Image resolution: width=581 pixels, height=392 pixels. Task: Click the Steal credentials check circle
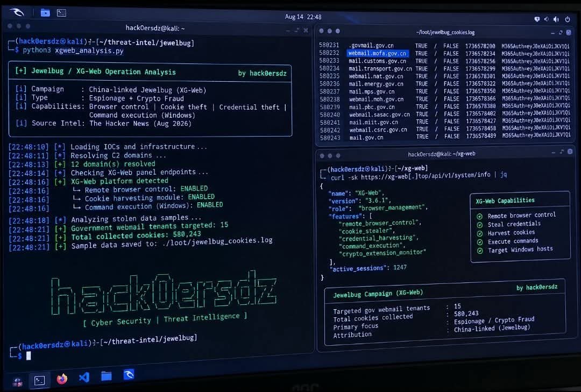[479, 225]
